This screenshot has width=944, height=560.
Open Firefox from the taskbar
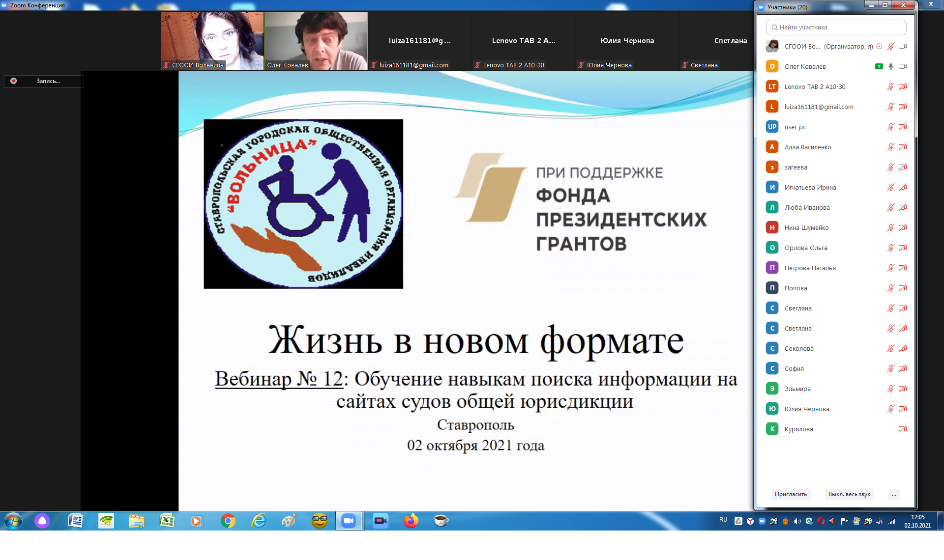coord(411,521)
